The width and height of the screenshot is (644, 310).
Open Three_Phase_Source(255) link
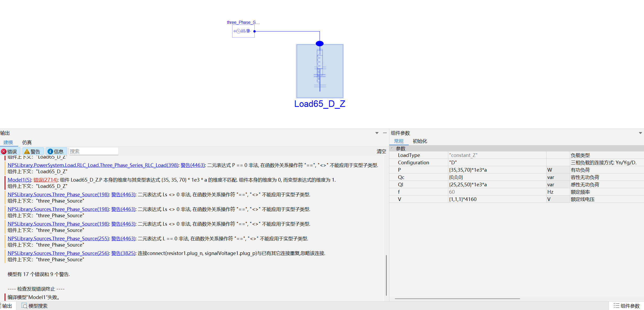click(x=58, y=238)
